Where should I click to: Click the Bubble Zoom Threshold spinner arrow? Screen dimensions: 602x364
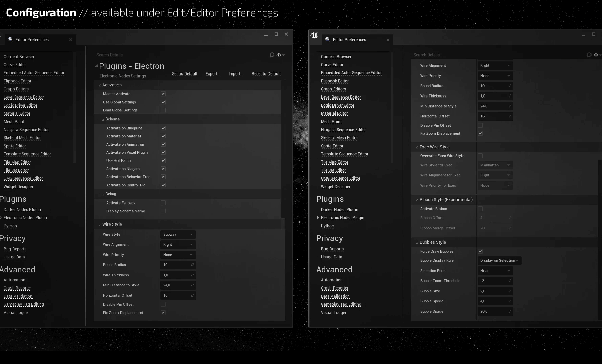[510, 281]
